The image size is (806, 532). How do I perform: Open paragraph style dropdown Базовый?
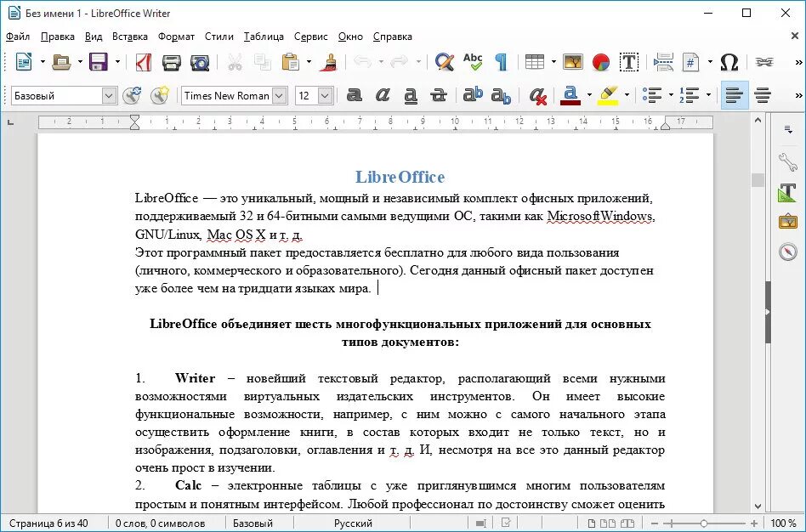(109, 95)
